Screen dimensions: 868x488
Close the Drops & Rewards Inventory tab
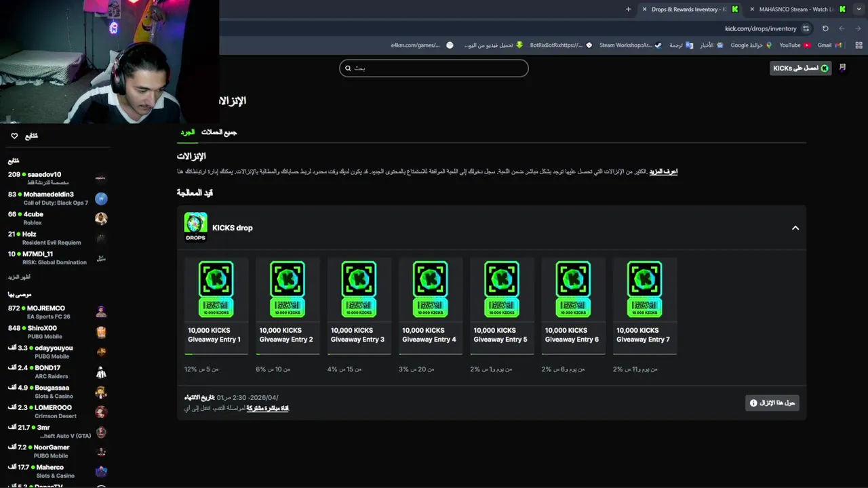(644, 9)
